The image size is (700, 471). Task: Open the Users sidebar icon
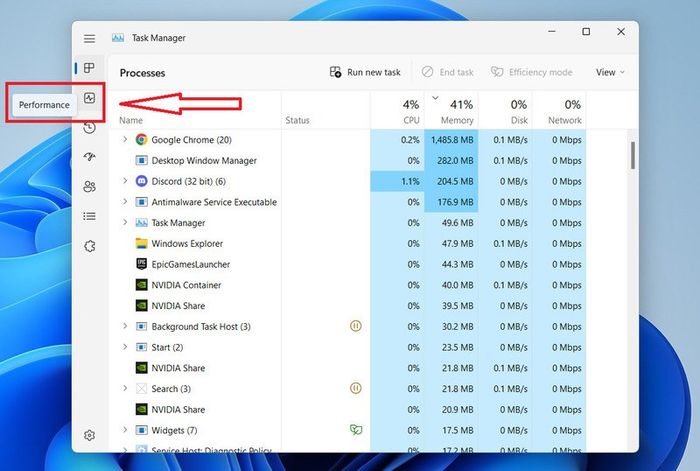[x=90, y=186]
